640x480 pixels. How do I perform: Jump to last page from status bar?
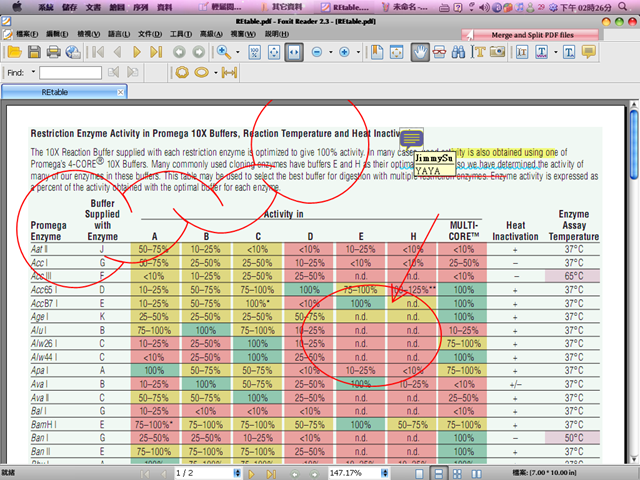point(271,474)
